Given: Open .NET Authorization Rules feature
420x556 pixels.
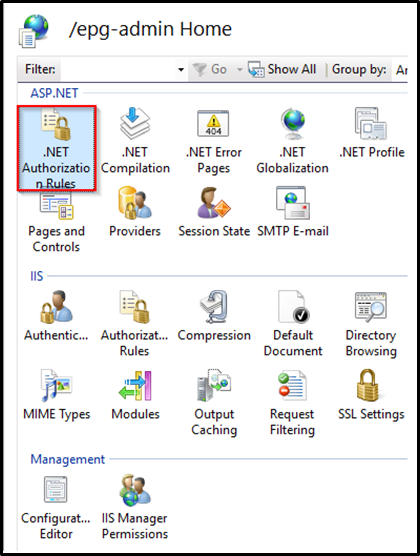Looking at the screenshot, I should 56,148.
